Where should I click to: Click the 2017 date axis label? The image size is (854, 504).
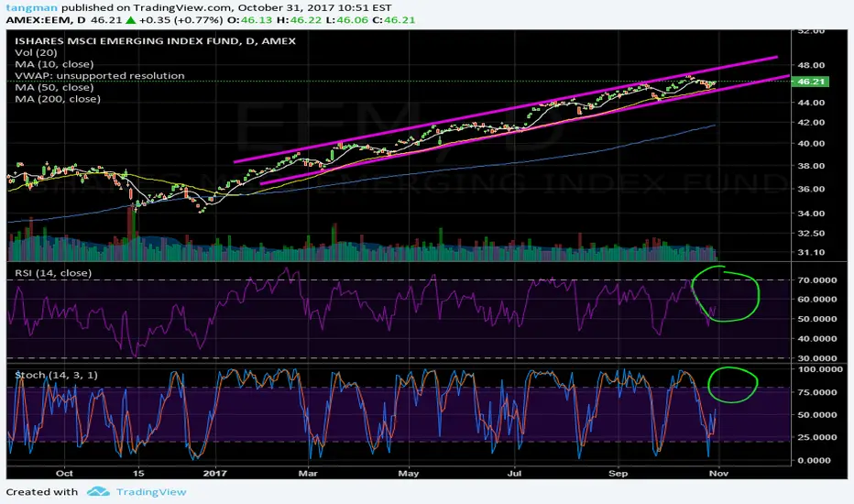click(x=214, y=473)
